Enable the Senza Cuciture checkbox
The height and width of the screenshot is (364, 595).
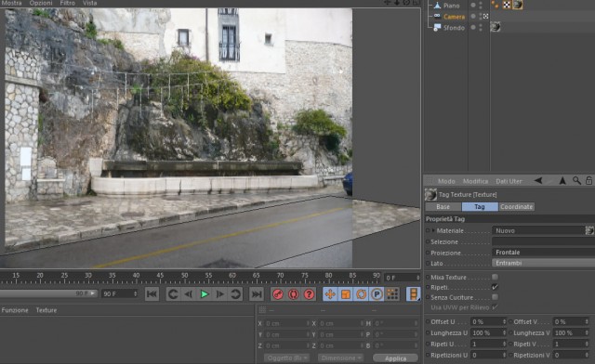(x=495, y=297)
